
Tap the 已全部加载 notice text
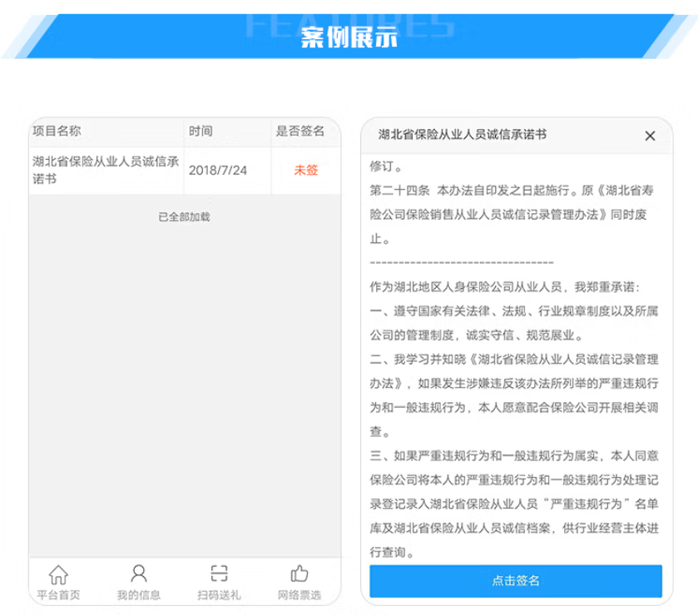pyautogui.click(x=184, y=217)
